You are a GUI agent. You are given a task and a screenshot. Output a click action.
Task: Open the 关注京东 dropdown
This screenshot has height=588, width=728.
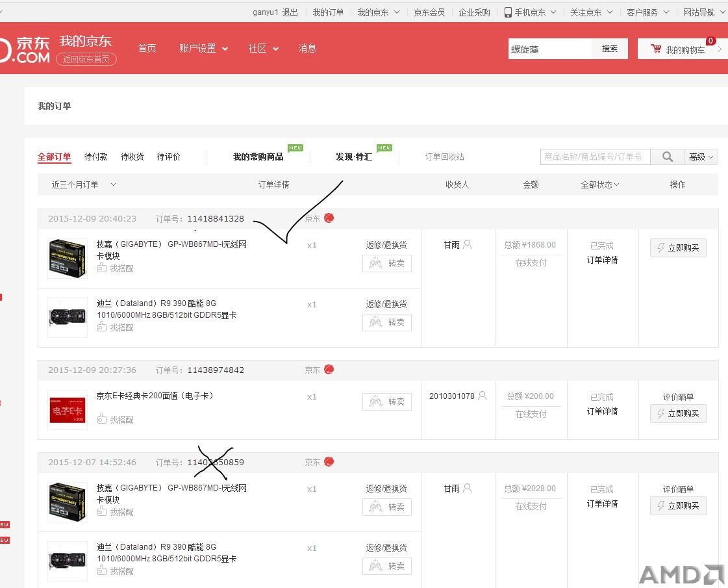pos(592,12)
